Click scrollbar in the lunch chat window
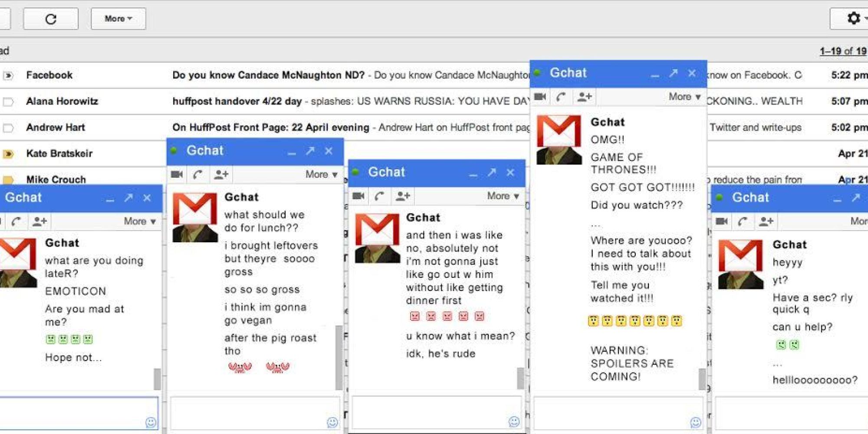Image resolution: width=868 pixels, height=434 pixels. coord(339,357)
